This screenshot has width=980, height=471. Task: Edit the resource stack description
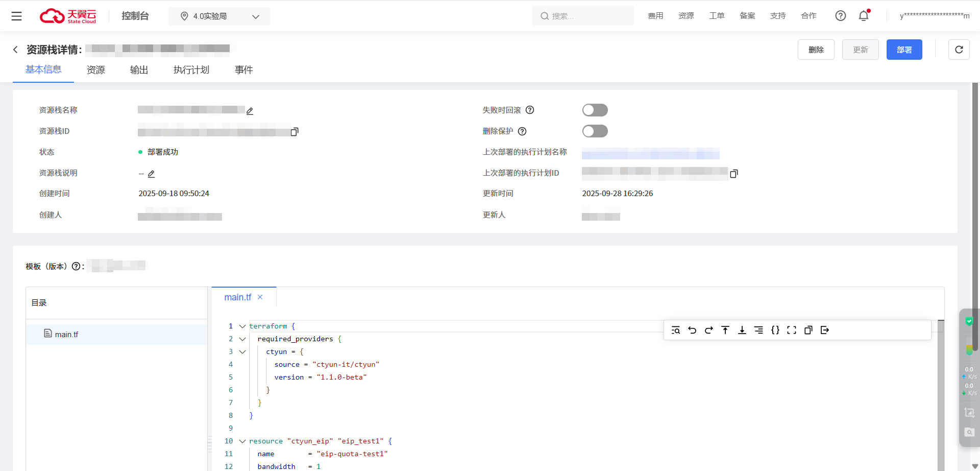(x=151, y=174)
